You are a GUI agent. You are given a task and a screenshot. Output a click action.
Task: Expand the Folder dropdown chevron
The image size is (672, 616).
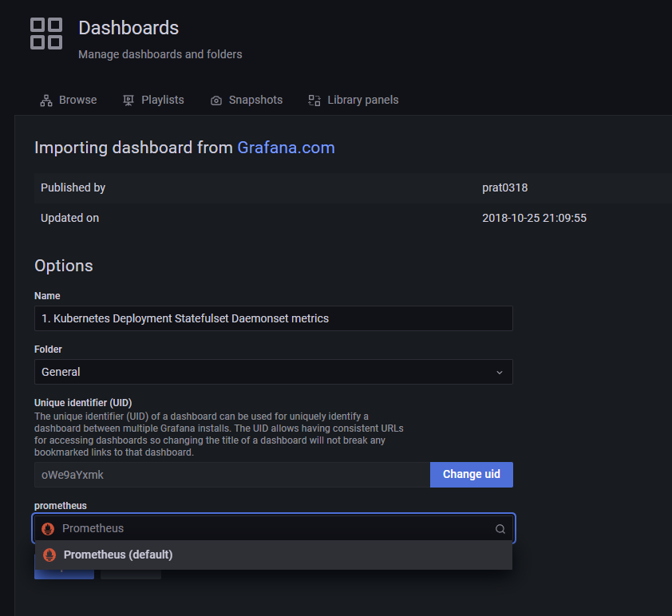pyautogui.click(x=500, y=373)
